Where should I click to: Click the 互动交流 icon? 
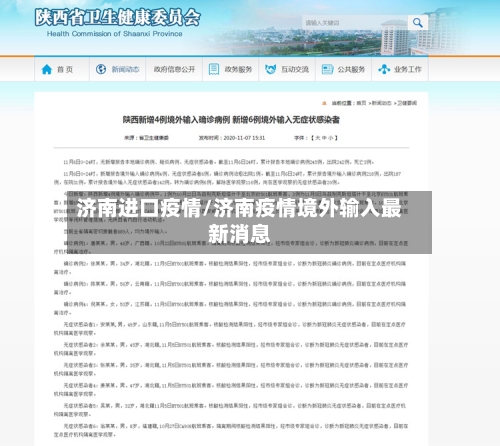point(270,69)
